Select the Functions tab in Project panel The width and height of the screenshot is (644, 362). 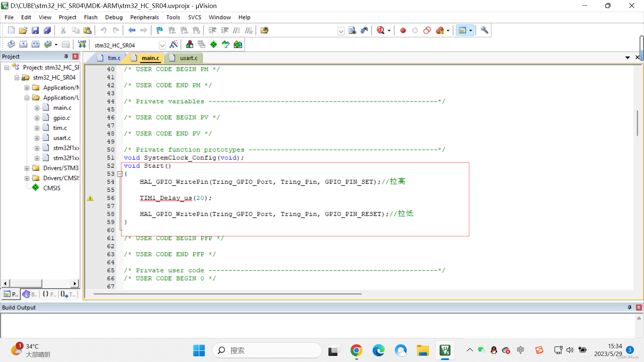pos(50,294)
